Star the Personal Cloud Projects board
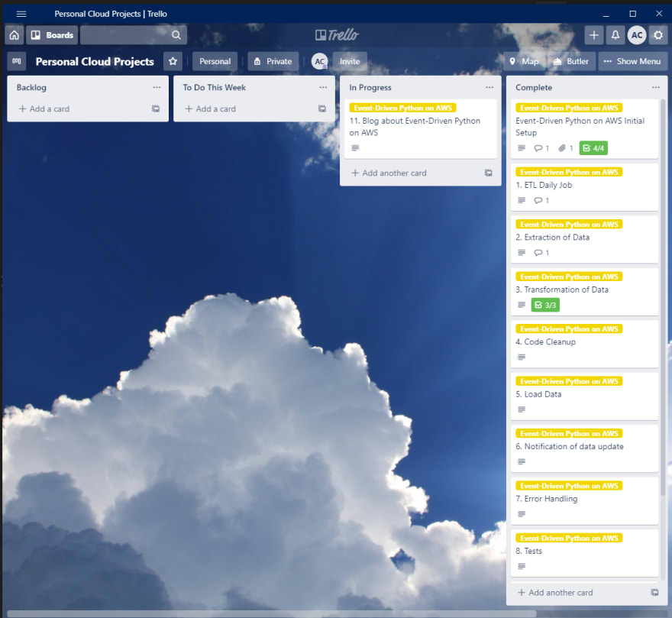This screenshot has width=672, height=618. point(173,61)
